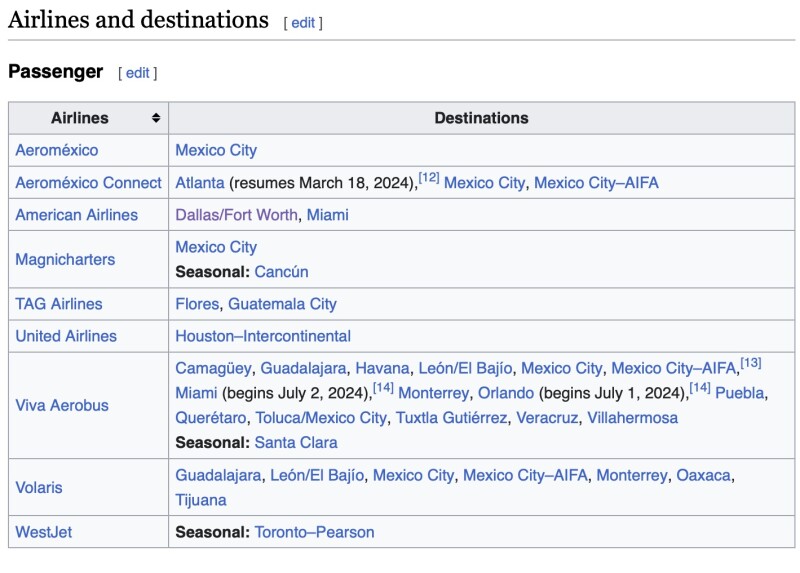Open the TAG Airlines link

[x=59, y=304]
